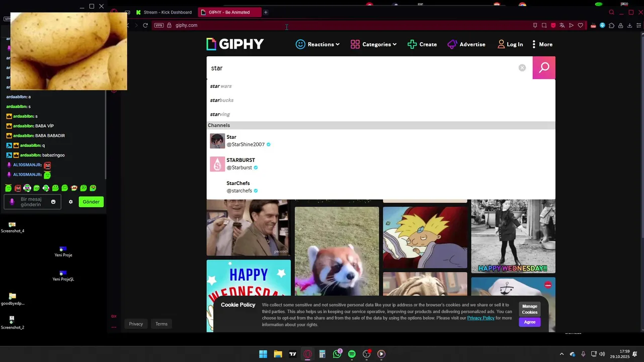The width and height of the screenshot is (644, 362).
Task: Open chat settings gear icon
Action: (x=70, y=202)
